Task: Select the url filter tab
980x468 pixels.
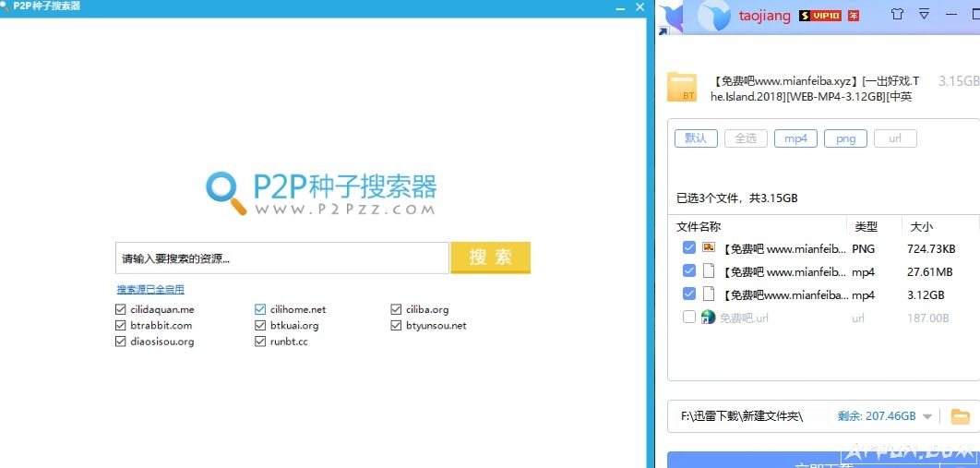Action: click(896, 138)
